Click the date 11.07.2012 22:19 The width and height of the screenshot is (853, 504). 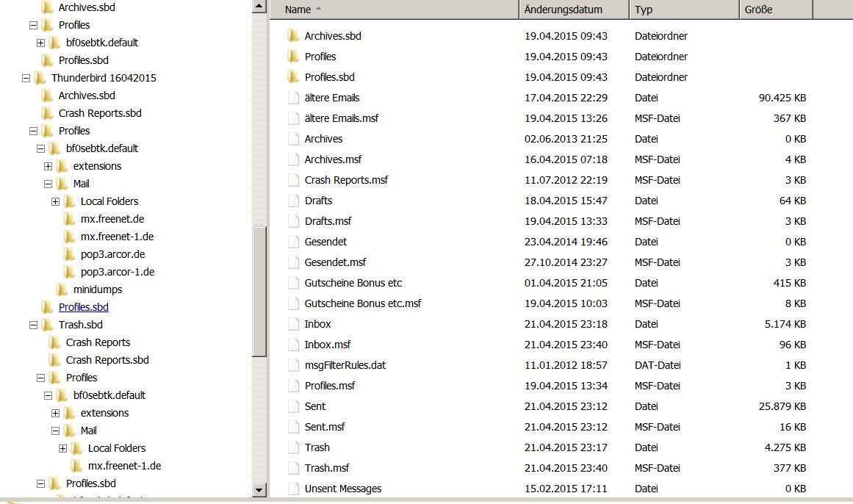tap(566, 180)
